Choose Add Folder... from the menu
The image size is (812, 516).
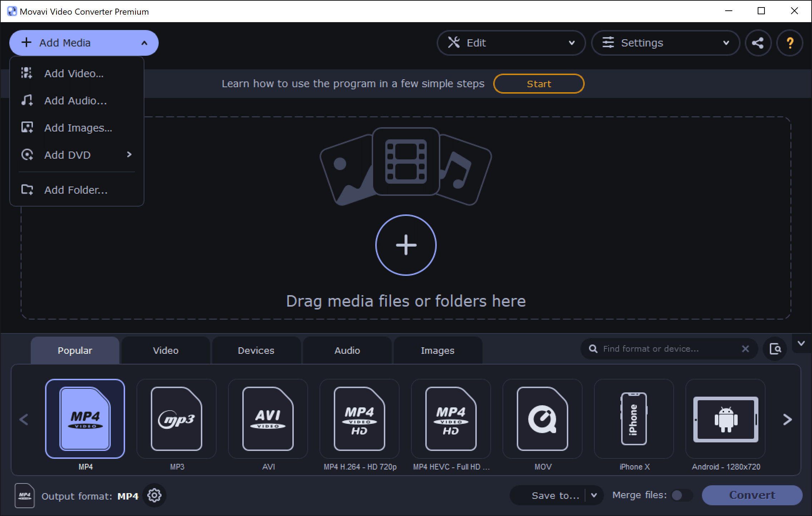tap(77, 189)
